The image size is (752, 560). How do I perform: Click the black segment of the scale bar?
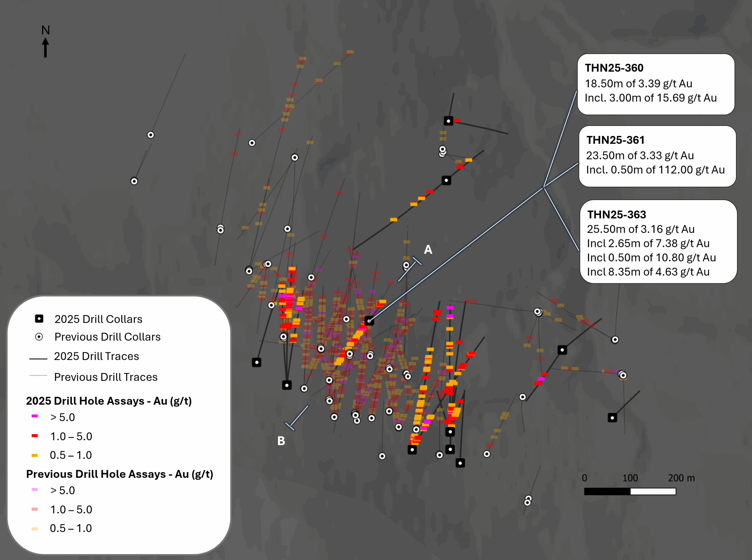(x=607, y=491)
